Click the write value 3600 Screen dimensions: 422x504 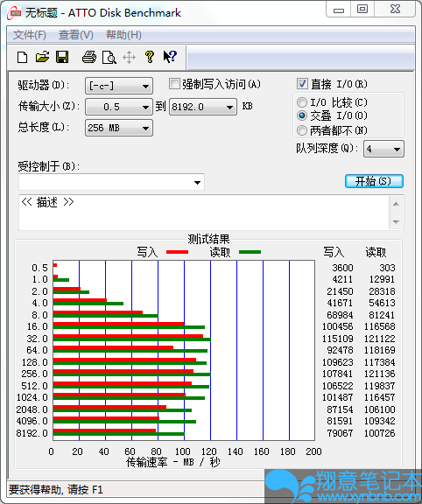(x=342, y=268)
